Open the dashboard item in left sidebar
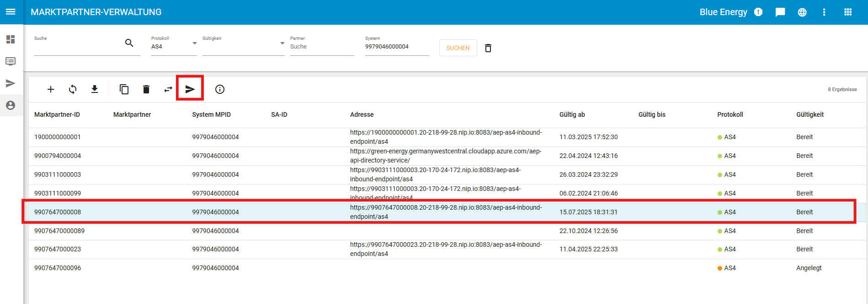 (x=11, y=39)
